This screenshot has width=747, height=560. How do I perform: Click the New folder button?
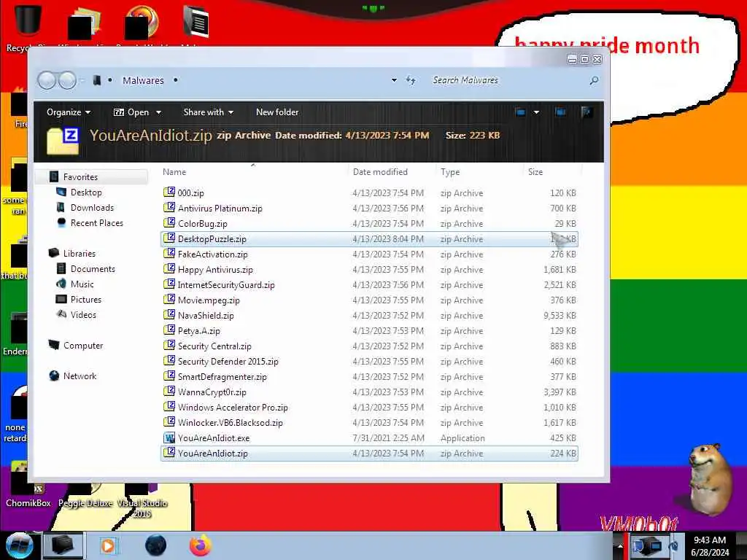pos(277,112)
